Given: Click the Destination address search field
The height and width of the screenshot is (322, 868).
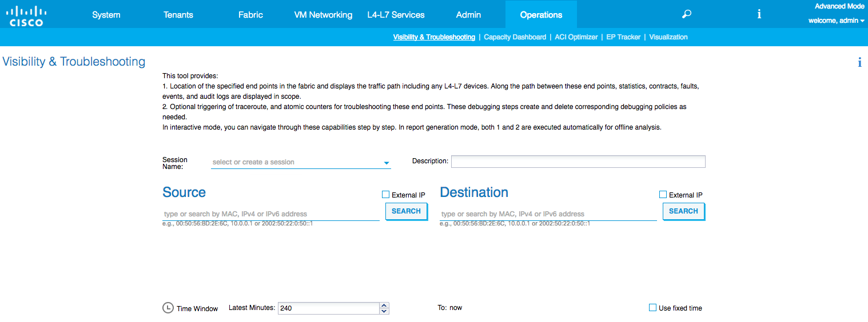Looking at the screenshot, I should click(x=548, y=214).
